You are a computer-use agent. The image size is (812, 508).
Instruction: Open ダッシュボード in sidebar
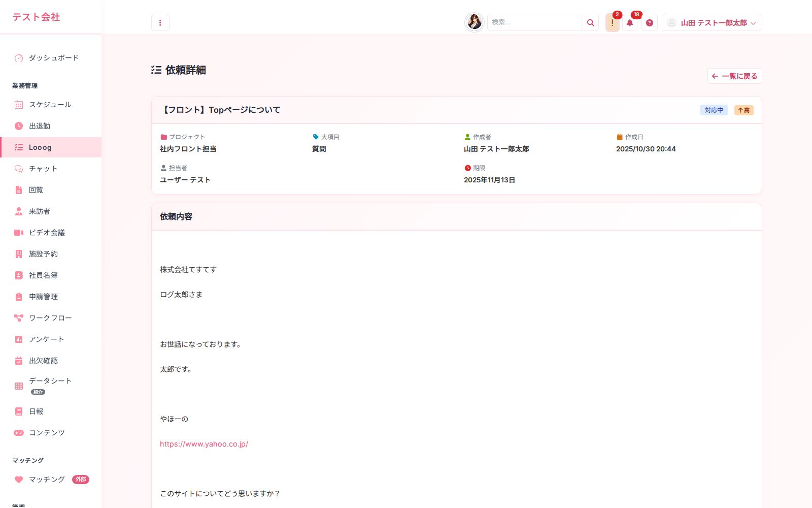(51, 58)
